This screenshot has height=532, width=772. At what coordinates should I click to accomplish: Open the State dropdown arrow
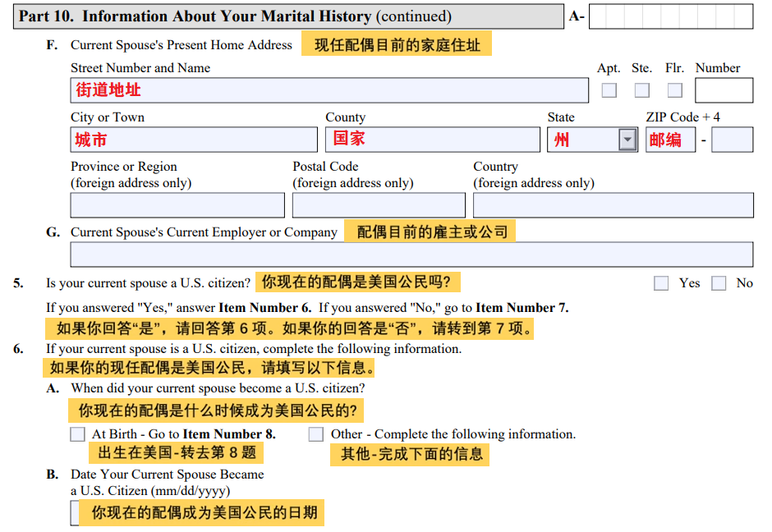pos(627,140)
